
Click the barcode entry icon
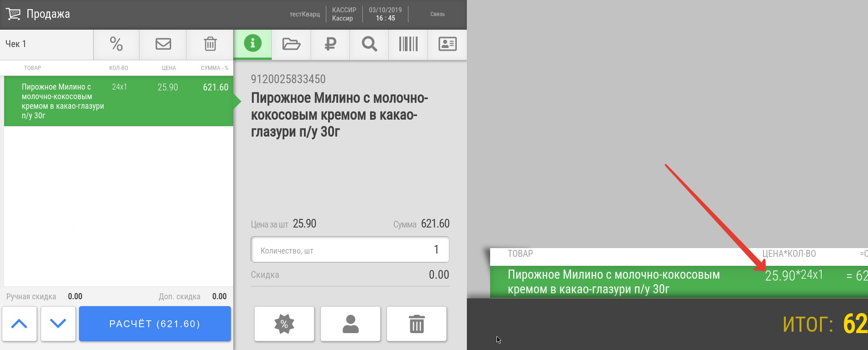(408, 44)
